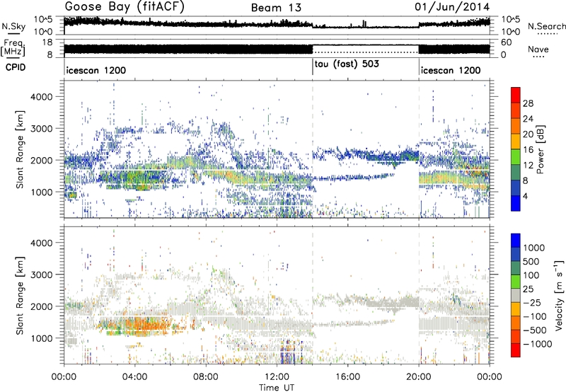Click the 'N.Search' legend label

coord(546,26)
